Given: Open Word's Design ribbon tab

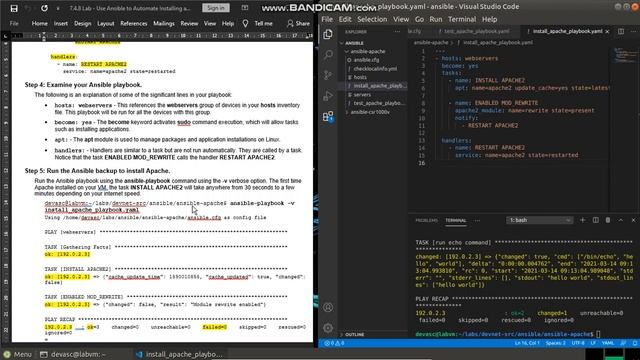Looking at the screenshot, I should [82, 24].
